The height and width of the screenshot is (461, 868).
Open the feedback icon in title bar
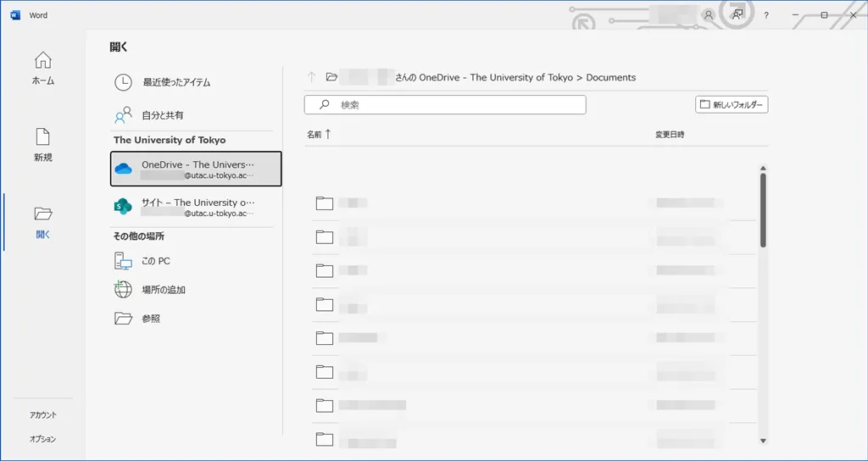click(x=737, y=15)
